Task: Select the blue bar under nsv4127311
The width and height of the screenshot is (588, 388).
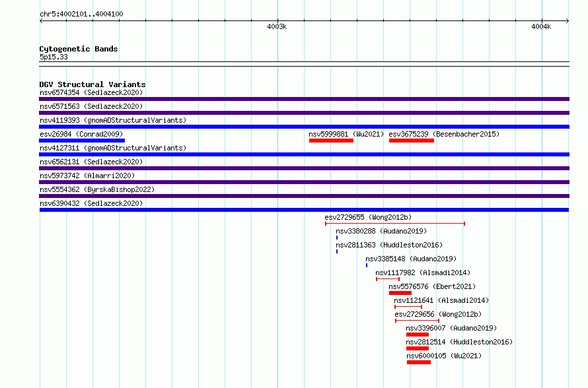Action: pyautogui.click(x=304, y=154)
